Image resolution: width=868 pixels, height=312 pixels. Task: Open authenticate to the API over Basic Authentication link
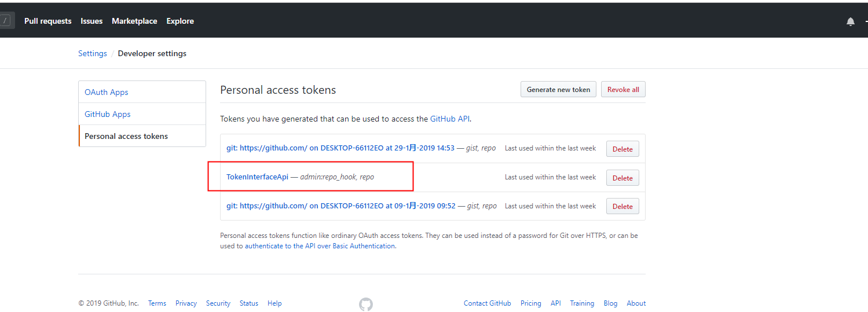[320, 246]
